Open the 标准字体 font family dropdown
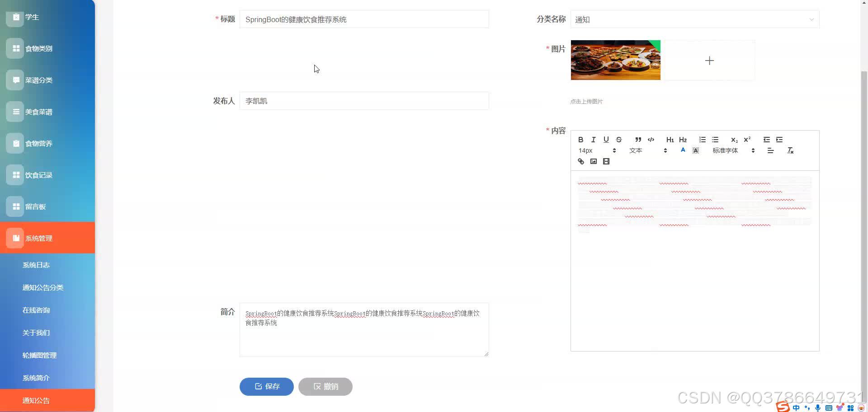This screenshot has height=412, width=868. click(733, 150)
